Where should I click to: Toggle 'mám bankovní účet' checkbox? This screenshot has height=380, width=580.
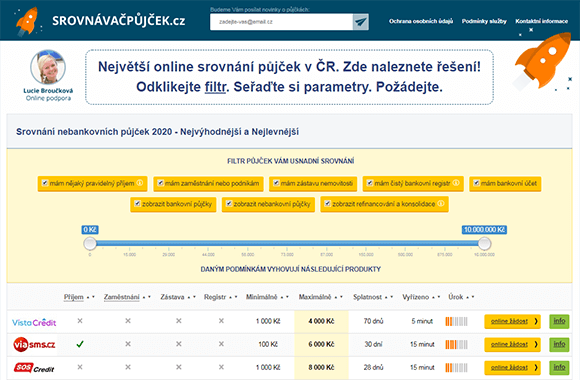pos(476,183)
